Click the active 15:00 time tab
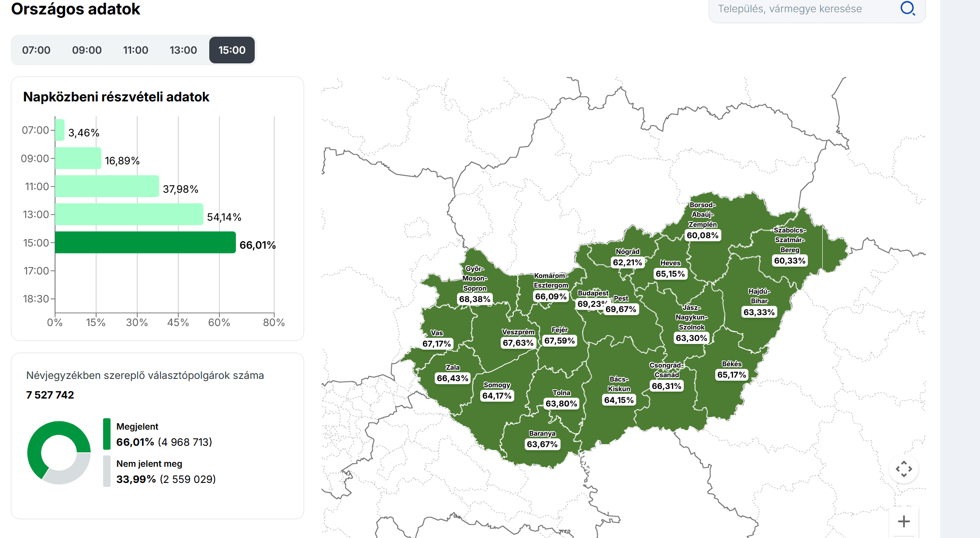Image resolution: width=980 pixels, height=538 pixels. pyautogui.click(x=232, y=50)
